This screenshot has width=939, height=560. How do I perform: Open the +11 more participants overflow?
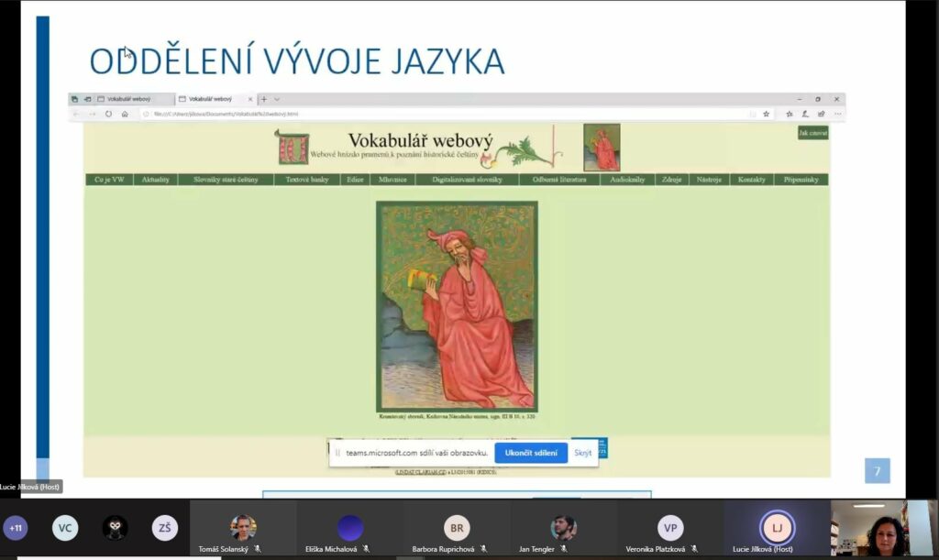[16, 528]
